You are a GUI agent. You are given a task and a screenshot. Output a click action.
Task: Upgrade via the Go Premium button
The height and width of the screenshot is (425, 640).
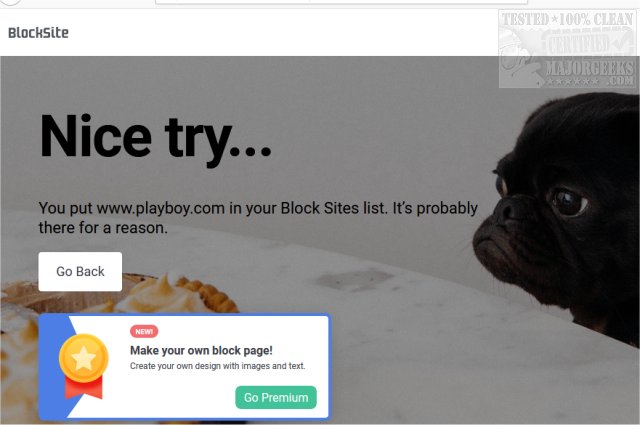click(x=276, y=397)
